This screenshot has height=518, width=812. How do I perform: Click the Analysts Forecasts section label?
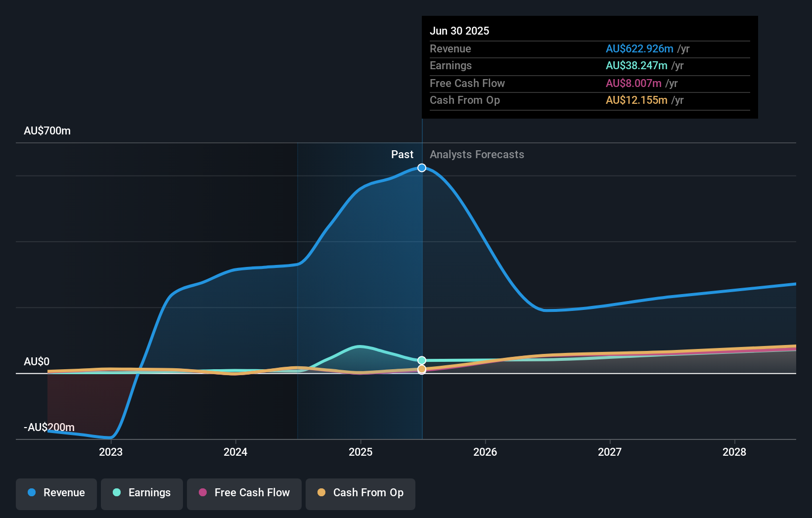coord(476,154)
